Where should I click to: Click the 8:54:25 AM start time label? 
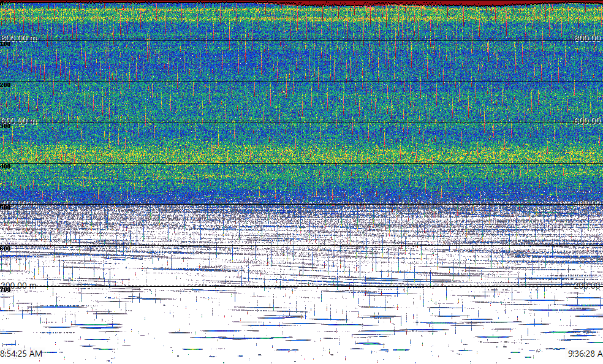click(21, 353)
